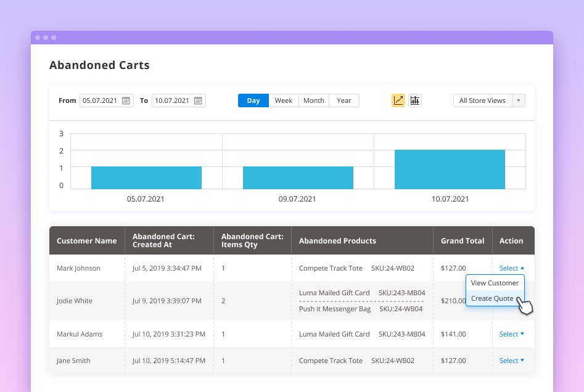The width and height of the screenshot is (584, 392).
Task: Click the From date field 05.07.2021
Action: click(x=101, y=100)
